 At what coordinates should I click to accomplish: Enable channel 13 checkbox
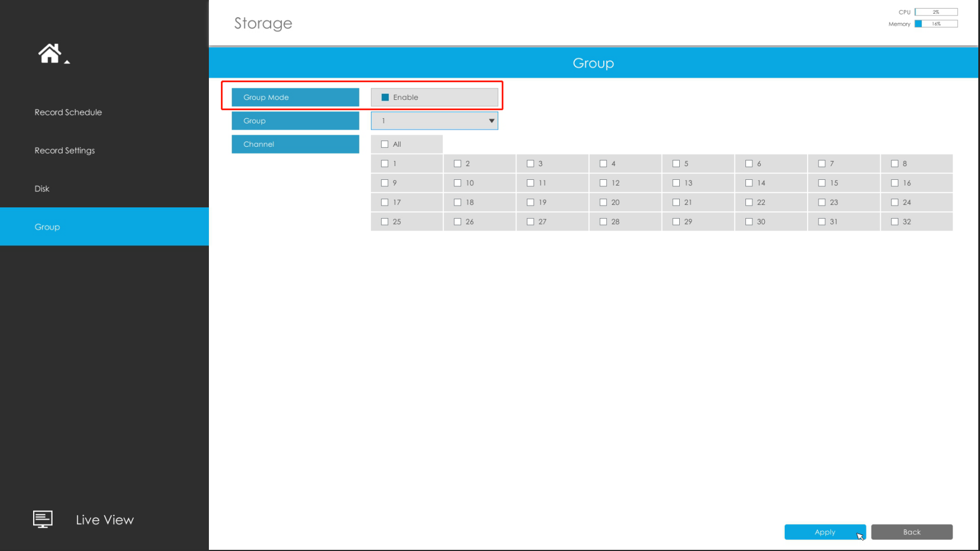coord(676,183)
